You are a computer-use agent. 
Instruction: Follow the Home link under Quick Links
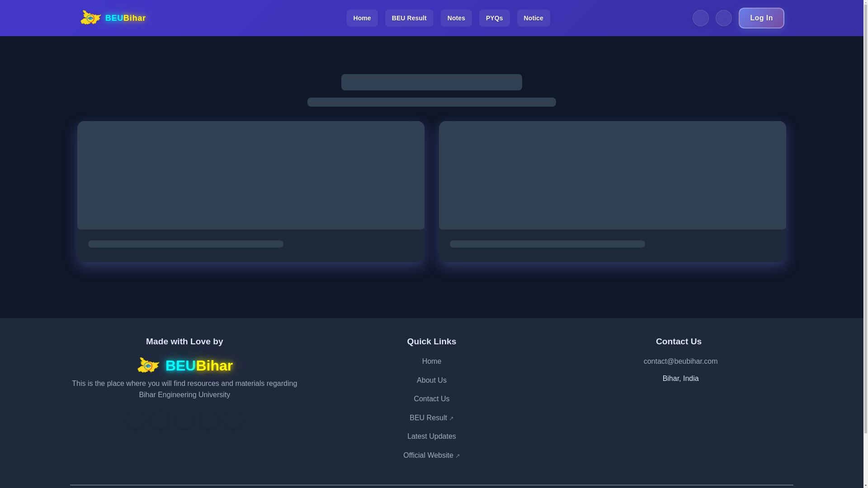432,361
